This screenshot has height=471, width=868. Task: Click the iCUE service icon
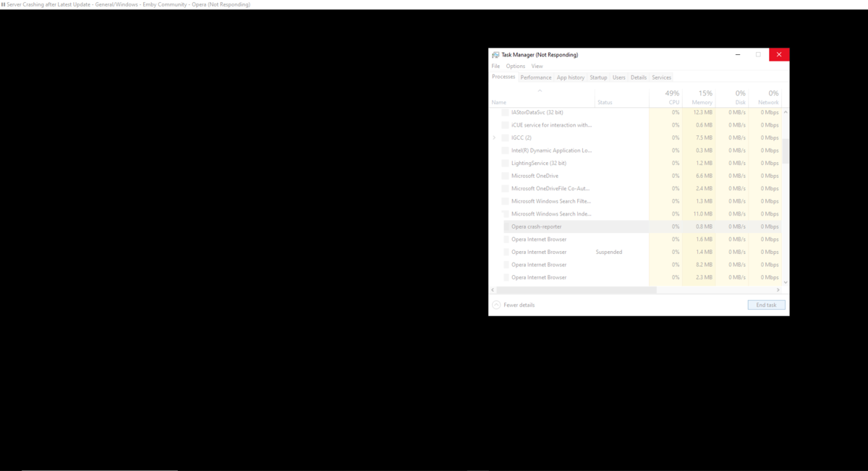504,124
